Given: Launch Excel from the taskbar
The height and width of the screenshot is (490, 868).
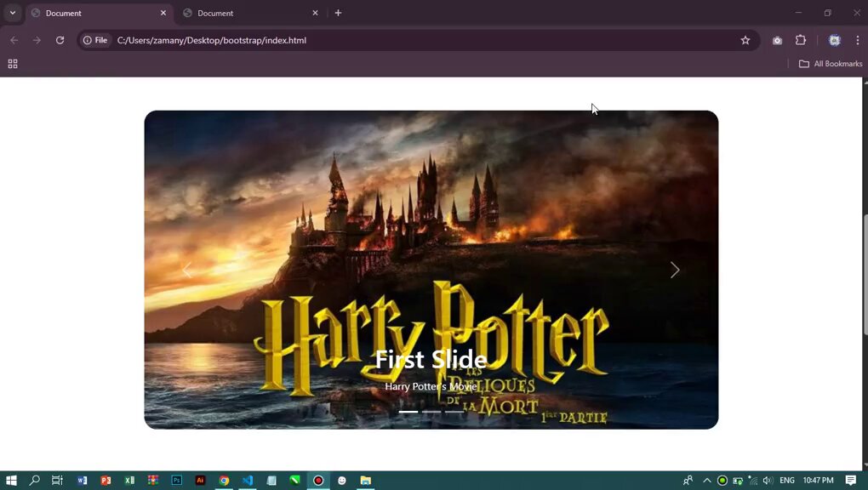Looking at the screenshot, I should click(x=129, y=480).
